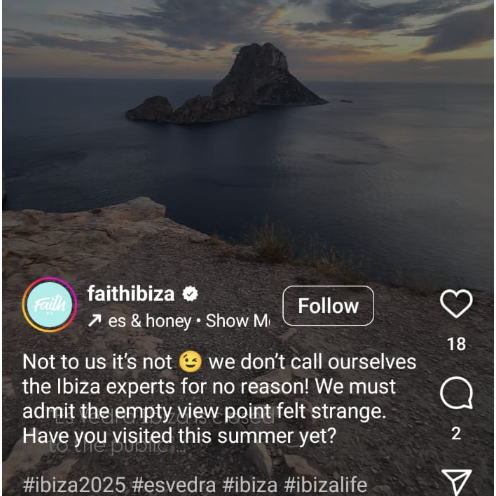496x496 pixels.
Task: Tap the caption question 'Have you visited this summer yet?'
Action: tap(179, 436)
